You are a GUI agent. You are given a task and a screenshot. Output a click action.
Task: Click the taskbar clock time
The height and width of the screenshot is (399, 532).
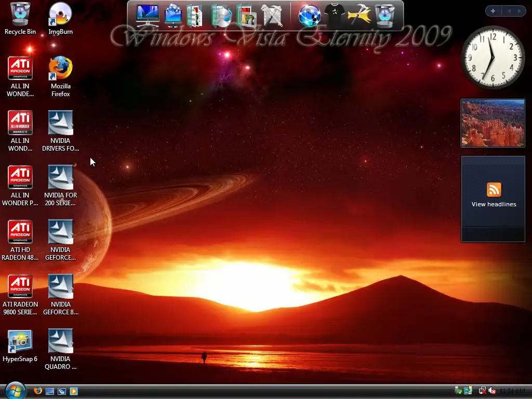point(513,391)
